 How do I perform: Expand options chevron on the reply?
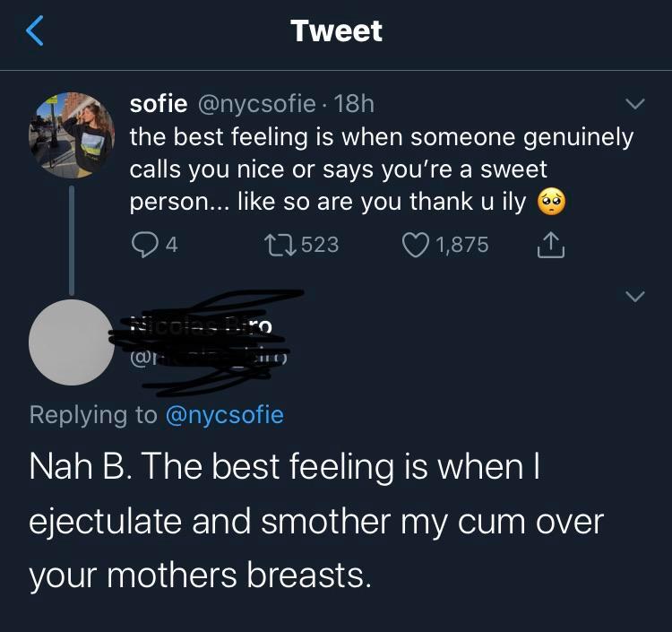633,295
